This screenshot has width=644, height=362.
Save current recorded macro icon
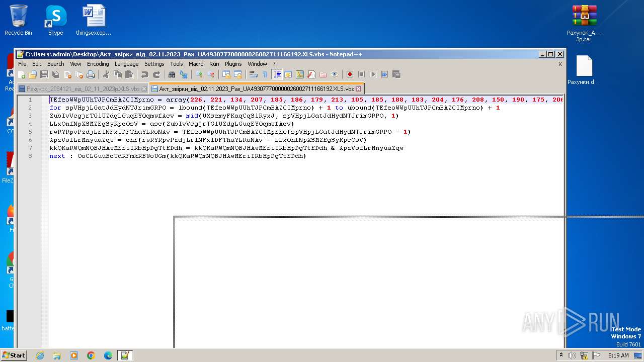coord(396,74)
